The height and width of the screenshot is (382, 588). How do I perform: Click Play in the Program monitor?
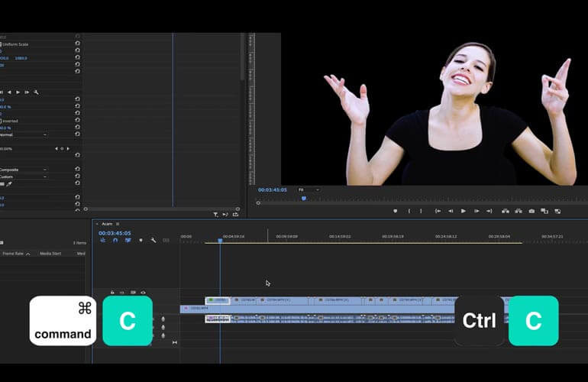[x=464, y=212]
